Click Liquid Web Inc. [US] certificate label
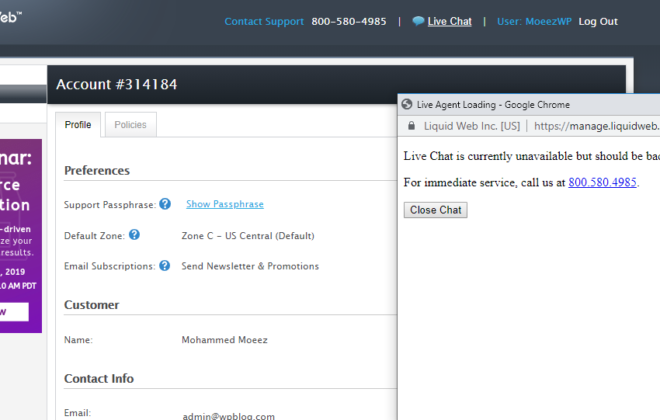Screen dimensions: 660x420 472,126
